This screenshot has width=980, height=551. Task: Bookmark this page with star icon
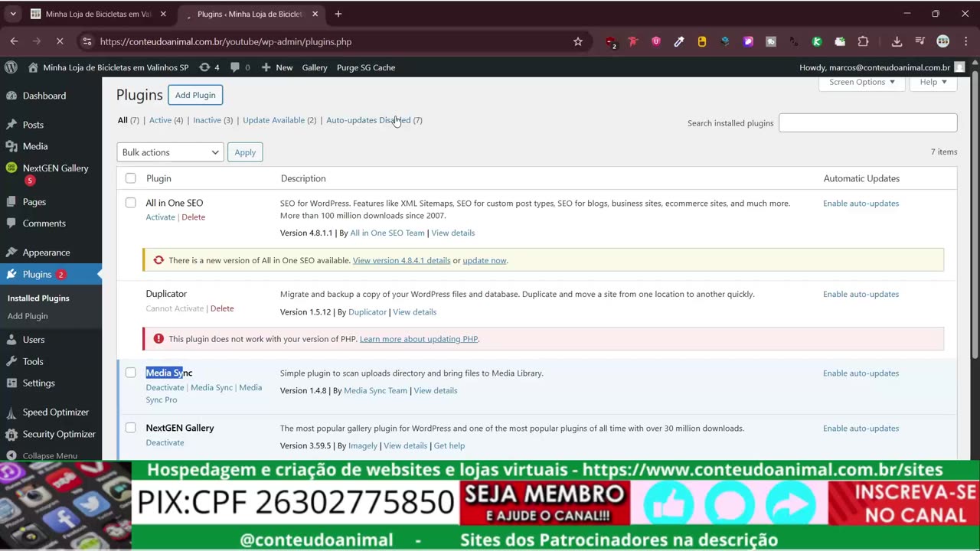(x=578, y=41)
